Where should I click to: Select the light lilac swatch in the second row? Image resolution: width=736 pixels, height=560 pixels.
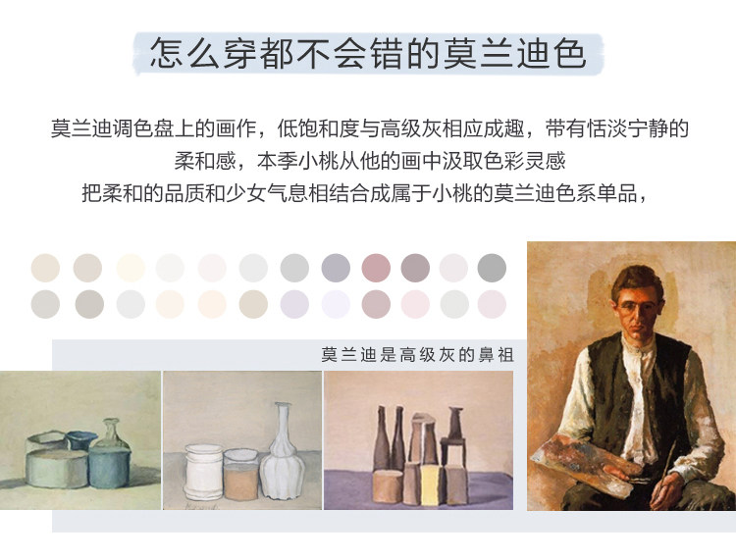pyautogui.click(x=294, y=304)
